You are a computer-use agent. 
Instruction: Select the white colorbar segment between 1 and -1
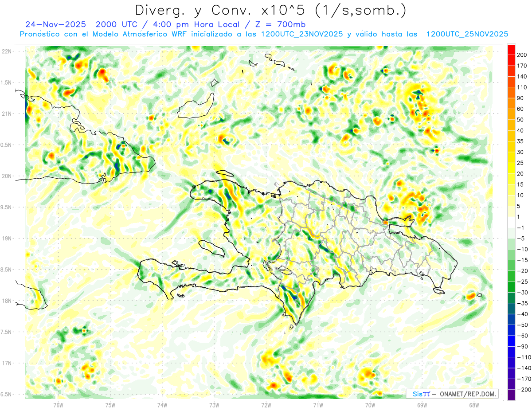coord(511,222)
